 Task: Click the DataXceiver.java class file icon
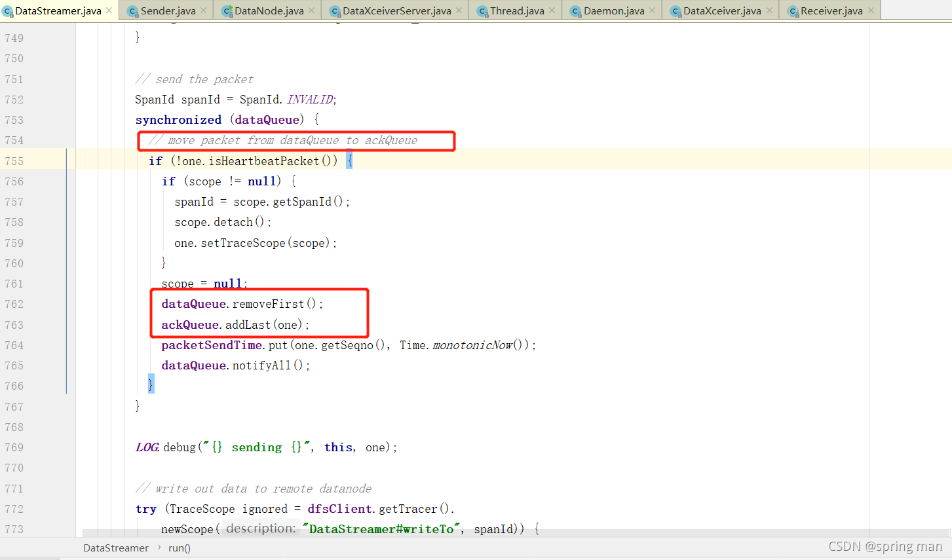pos(676,11)
